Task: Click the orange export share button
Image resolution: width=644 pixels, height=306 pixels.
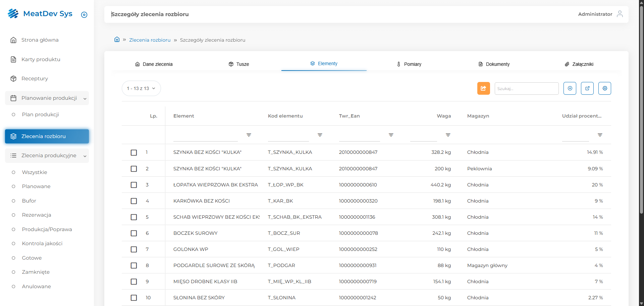Action: (x=483, y=88)
